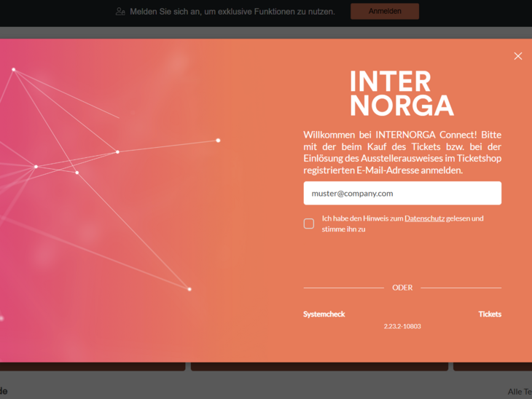Image resolution: width=532 pixels, height=399 pixels.
Task: Tick the Datenschutz consent checkbox
Action: click(309, 224)
